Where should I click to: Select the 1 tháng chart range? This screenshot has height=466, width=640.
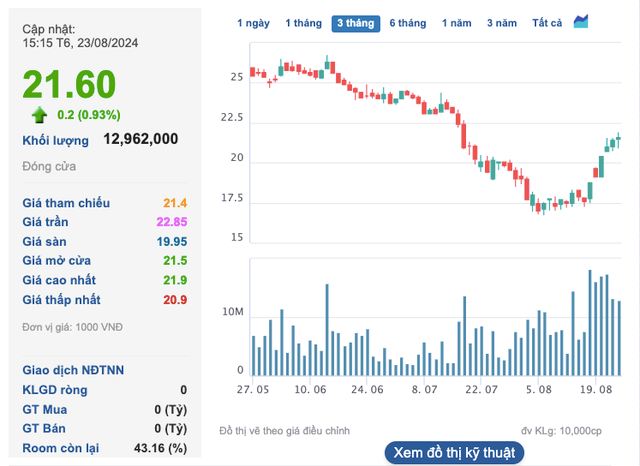tap(303, 23)
